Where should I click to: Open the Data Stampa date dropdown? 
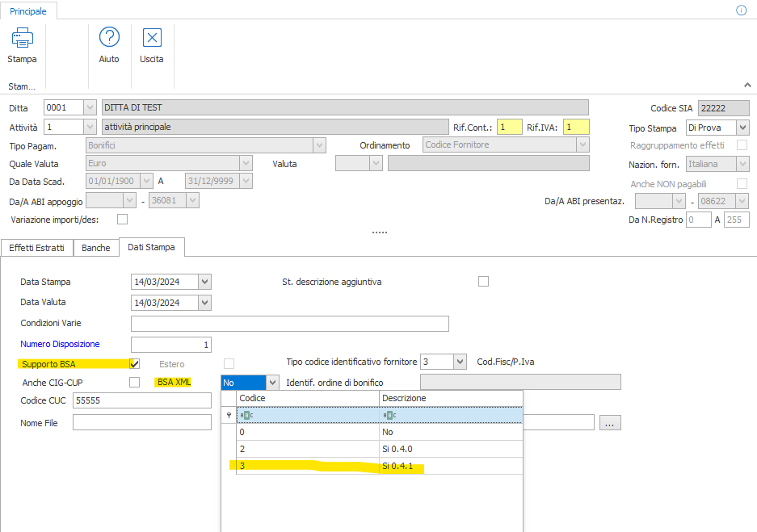click(204, 282)
